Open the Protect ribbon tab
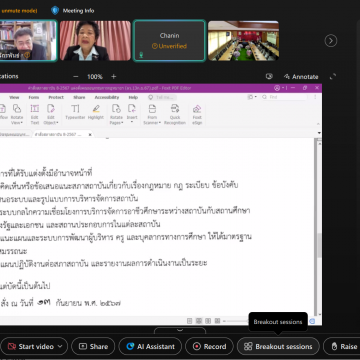The image size is (360, 360). 56,97
